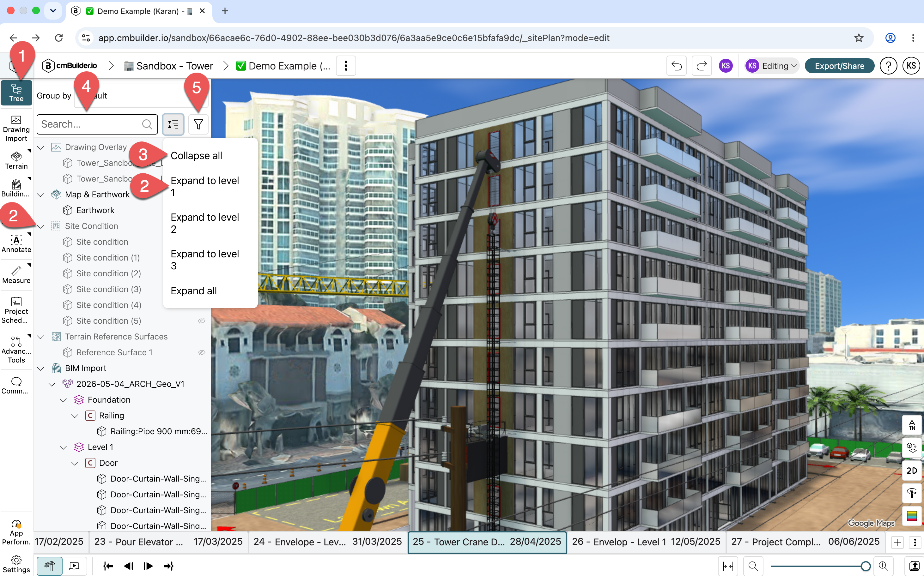Collapse the Foundation node
The height and width of the screenshot is (576, 924).
click(x=64, y=400)
